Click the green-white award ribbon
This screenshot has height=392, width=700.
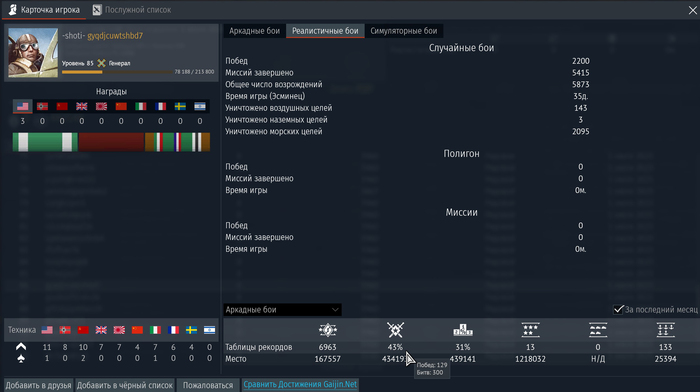tap(45, 142)
